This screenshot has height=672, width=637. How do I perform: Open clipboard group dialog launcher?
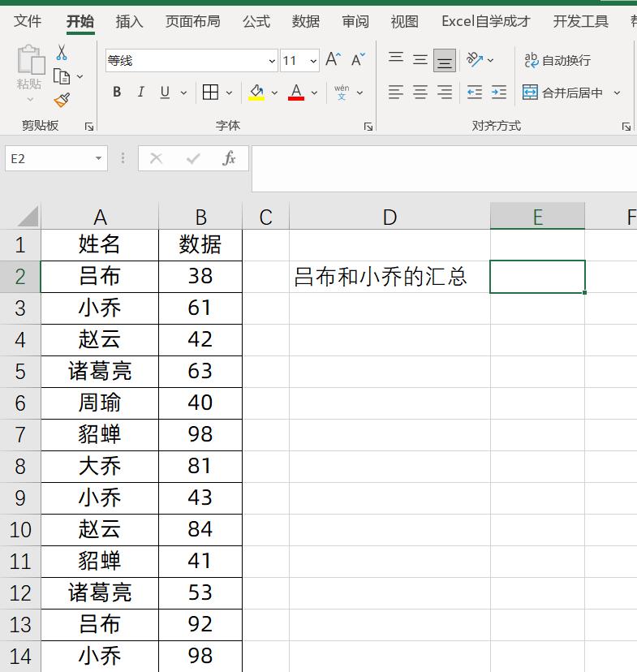[89, 127]
